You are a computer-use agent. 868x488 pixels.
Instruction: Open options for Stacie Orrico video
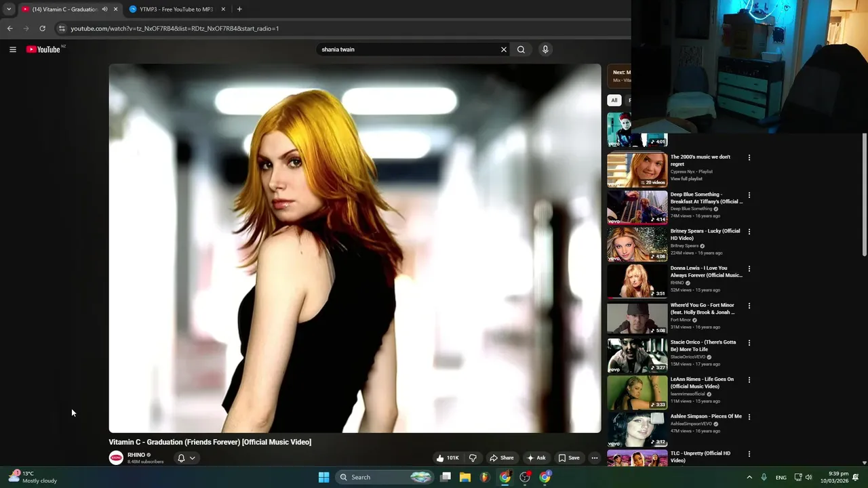749,343
